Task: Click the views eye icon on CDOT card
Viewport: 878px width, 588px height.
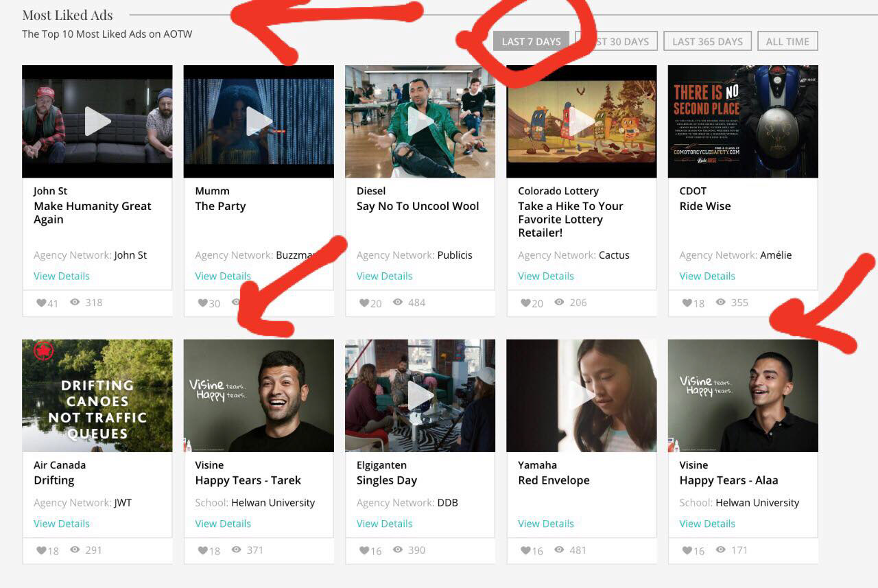Action: coord(721,302)
